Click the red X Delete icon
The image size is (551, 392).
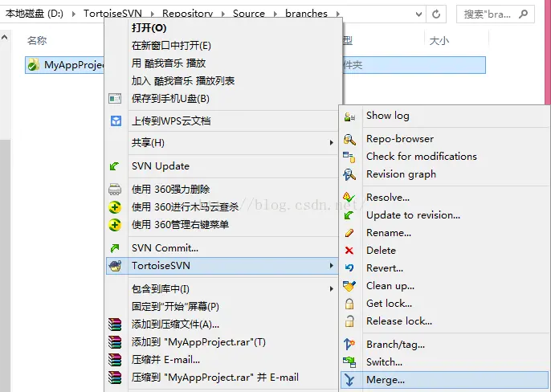pyautogui.click(x=349, y=251)
